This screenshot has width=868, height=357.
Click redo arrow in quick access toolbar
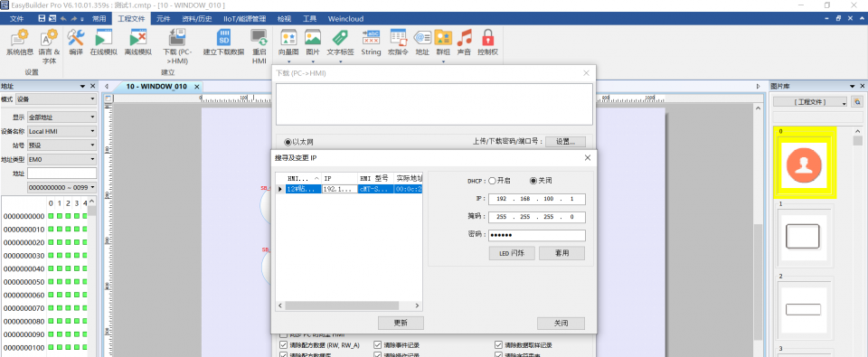point(73,18)
